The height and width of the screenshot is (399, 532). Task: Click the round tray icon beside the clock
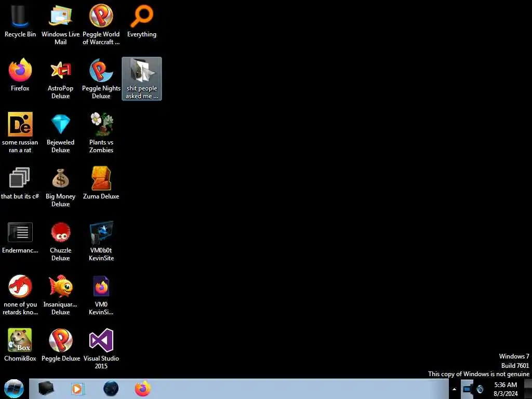(x=480, y=389)
